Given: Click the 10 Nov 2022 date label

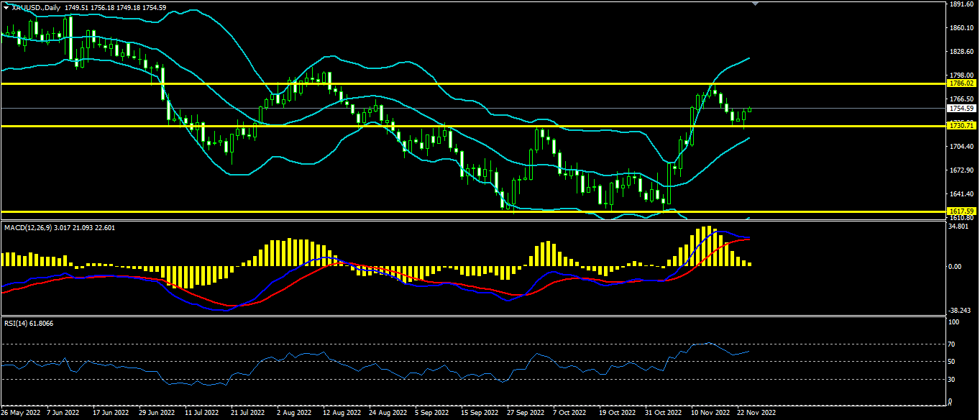Looking at the screenshot, I should (x=708, y=414).
